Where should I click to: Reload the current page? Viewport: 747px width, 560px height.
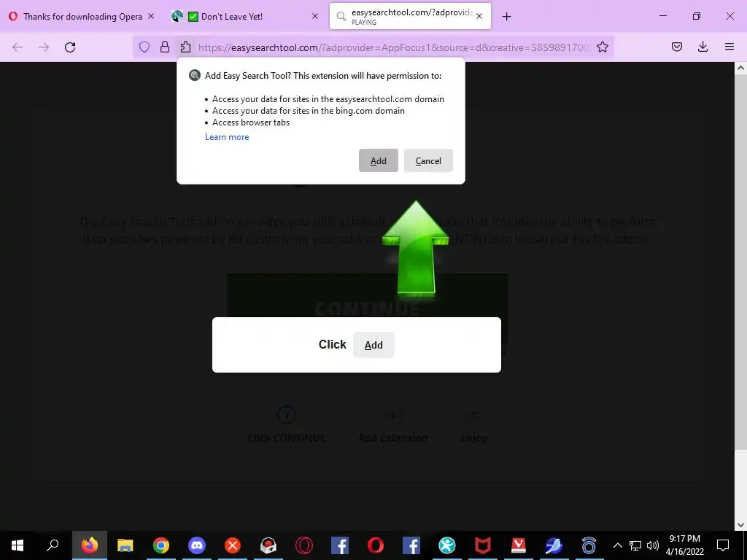[70, 47]
